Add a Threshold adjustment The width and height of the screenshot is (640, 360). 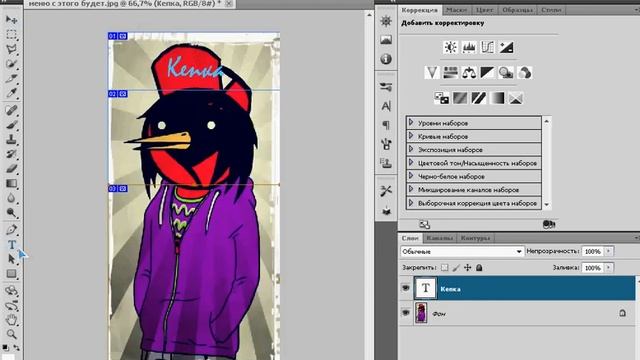click(x=478, y=98)
